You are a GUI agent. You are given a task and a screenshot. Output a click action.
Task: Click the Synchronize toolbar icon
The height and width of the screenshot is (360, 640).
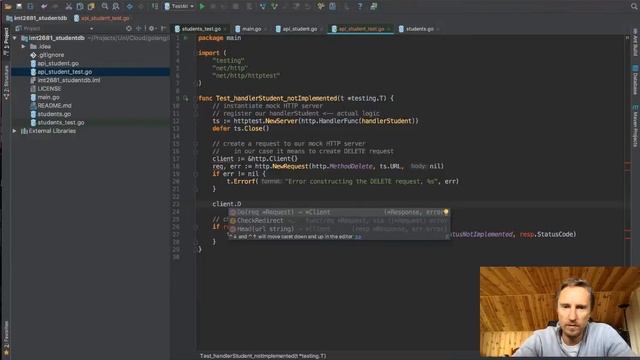pos(30,7)
